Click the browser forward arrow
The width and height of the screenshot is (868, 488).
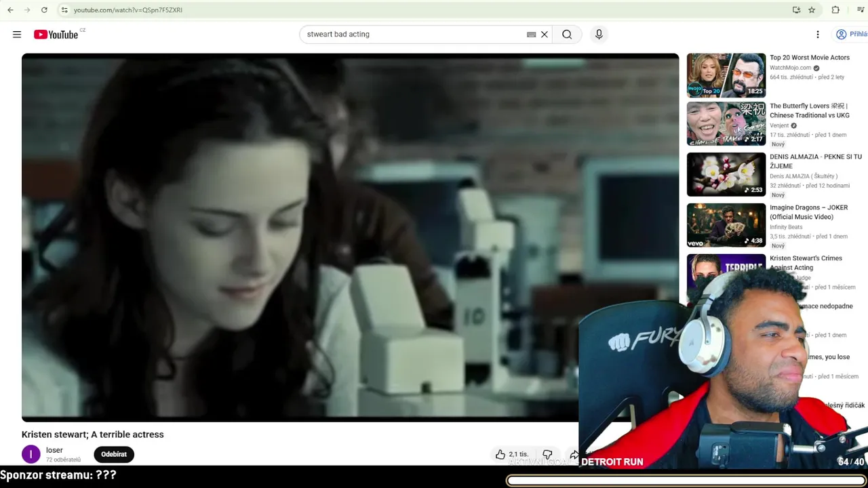click(27, 10)
